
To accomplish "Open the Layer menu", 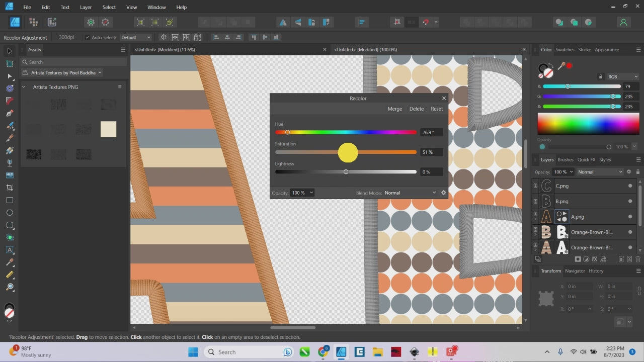I will point(86,8).
